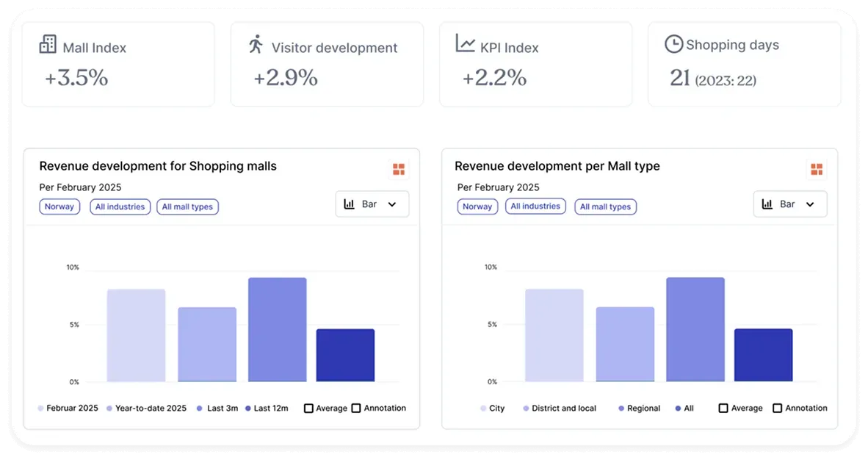
Task: Enable Average checkbox in Shopping malls chart
Action: click(x=308, y=408)
